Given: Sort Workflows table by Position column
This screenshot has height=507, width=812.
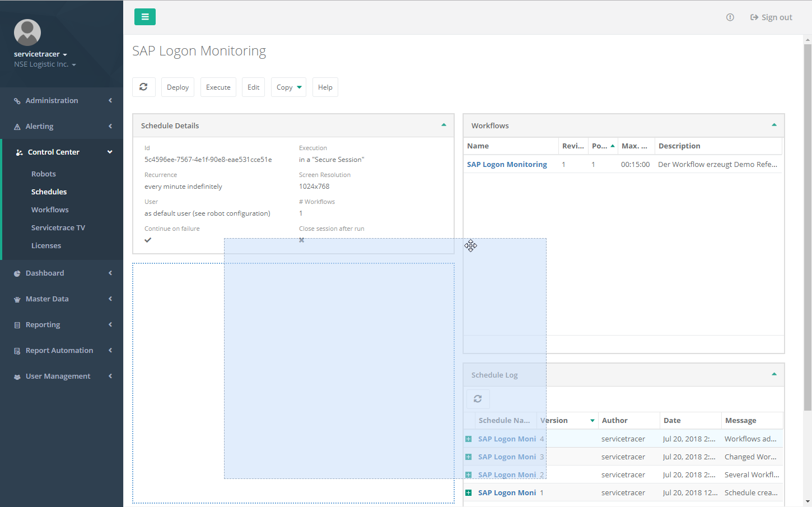Looking at the screenshot, I should 603,146.
